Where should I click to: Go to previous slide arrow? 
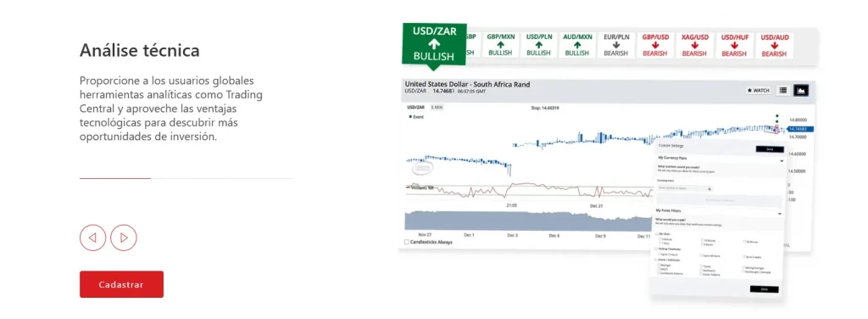92,238
